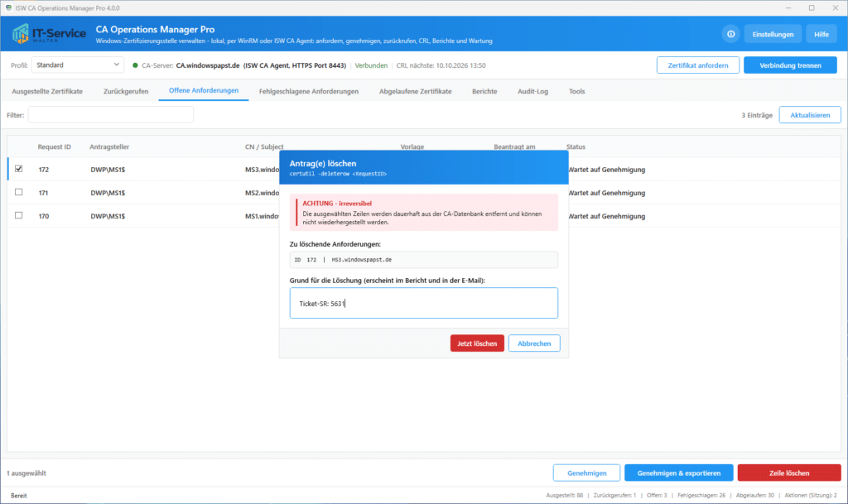Click the deletion reason text field
Viewport: 848px width, 504px height.
(423, 303)
